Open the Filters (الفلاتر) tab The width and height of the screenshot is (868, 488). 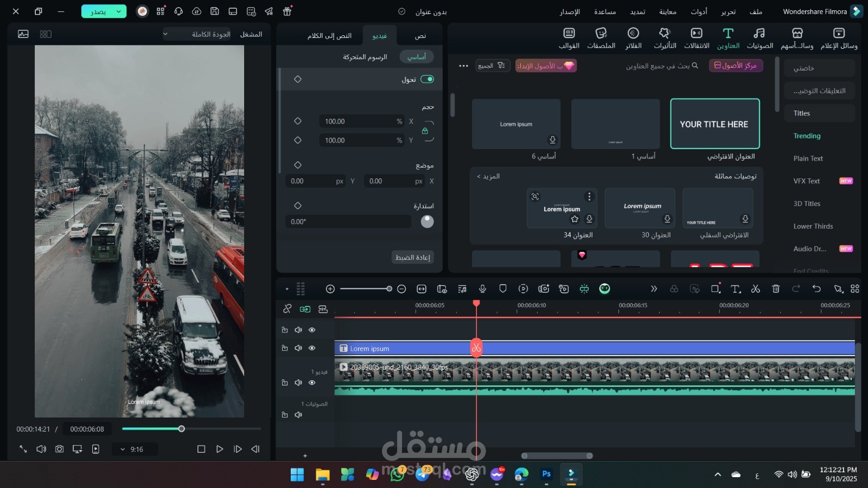click(633, 38)
